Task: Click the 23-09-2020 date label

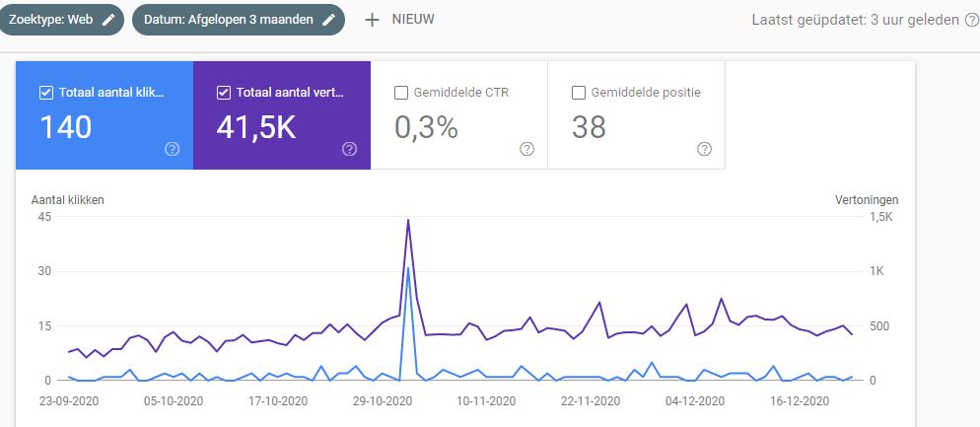Action: point(67,400)
